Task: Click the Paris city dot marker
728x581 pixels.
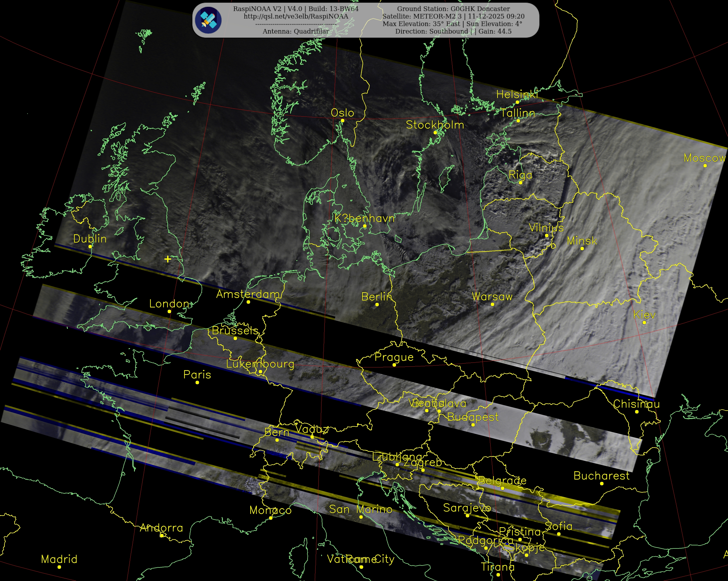Action: pyautogui.click(x=197, y=382)
